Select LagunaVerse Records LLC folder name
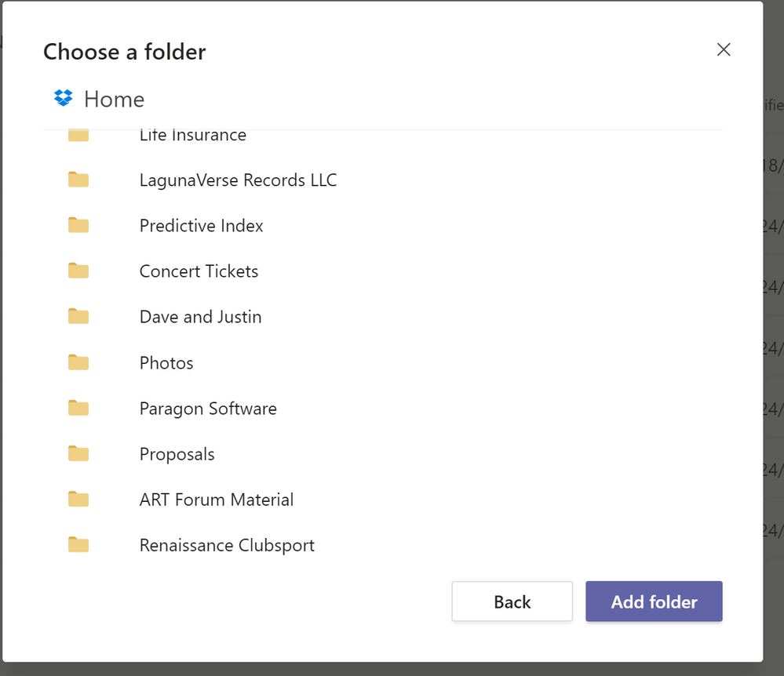The image size is (784, 676). [238, 180]
